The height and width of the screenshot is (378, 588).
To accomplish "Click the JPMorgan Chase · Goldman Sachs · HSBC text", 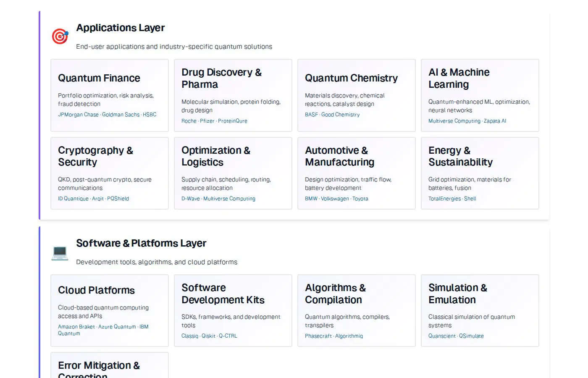I will tap(107, 115).
